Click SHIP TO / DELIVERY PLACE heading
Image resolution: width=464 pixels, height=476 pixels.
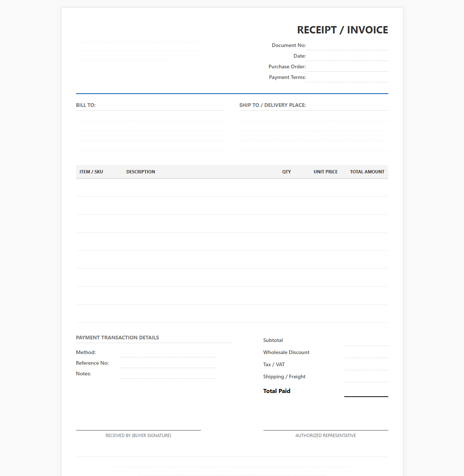[x=272, y=105]
